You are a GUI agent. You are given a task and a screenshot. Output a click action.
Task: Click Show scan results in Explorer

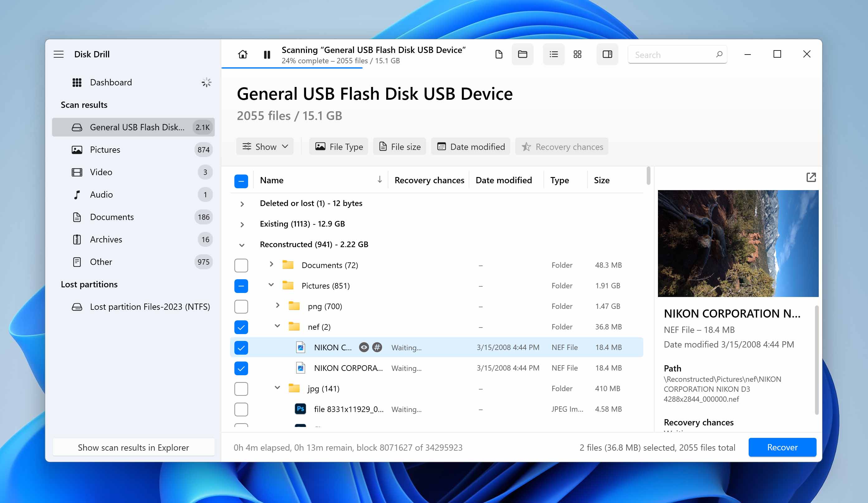coord(133,447)
